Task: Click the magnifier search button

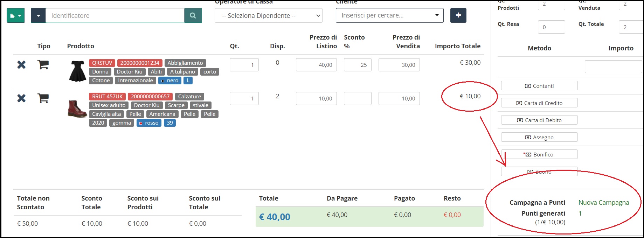Action: [x=193, y=15]
